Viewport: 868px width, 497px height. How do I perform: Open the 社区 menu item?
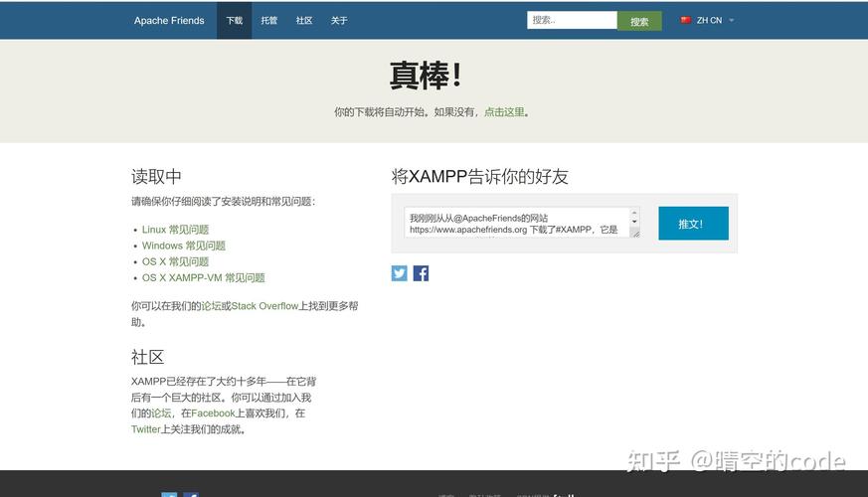click(x=304, y=21)
